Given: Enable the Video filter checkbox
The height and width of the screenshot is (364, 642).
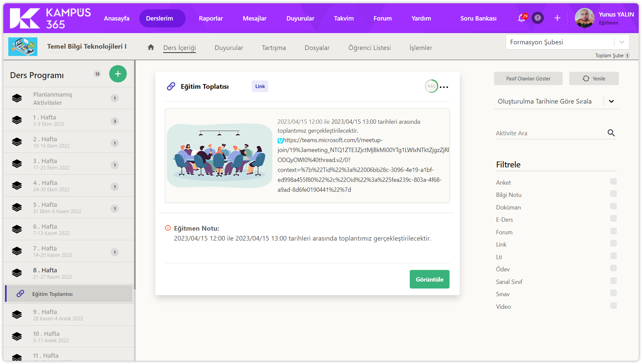Looking at the screenshot, I should pyautogui.click(x=613, y=305).
